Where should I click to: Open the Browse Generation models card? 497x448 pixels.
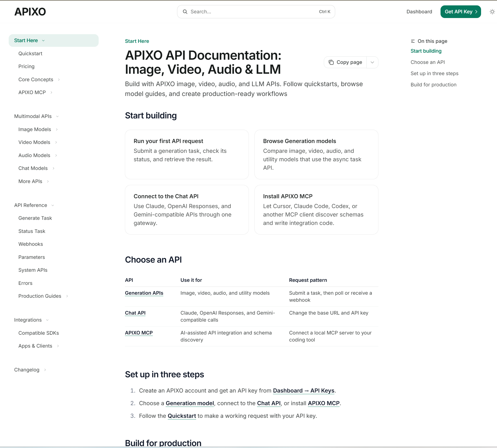(316, 154)
